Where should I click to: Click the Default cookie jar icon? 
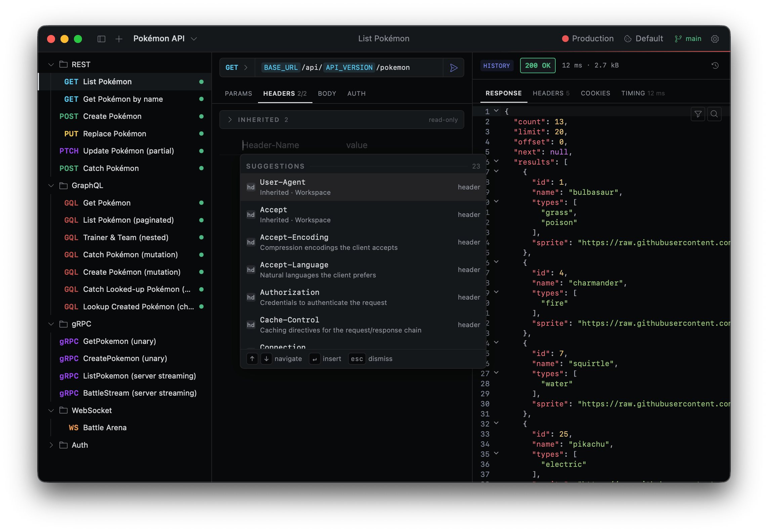(x=628, y=39)
